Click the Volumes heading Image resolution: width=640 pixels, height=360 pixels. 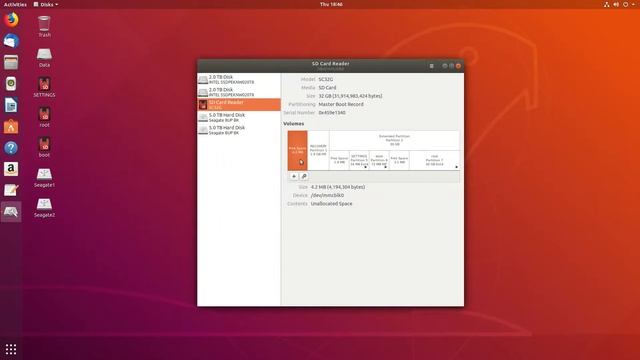[293, 124]
